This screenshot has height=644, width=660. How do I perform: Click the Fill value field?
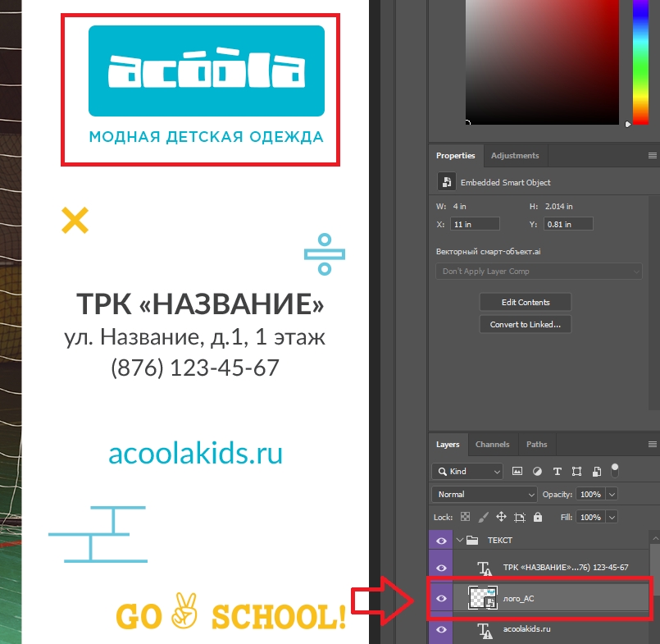(591, 517)
